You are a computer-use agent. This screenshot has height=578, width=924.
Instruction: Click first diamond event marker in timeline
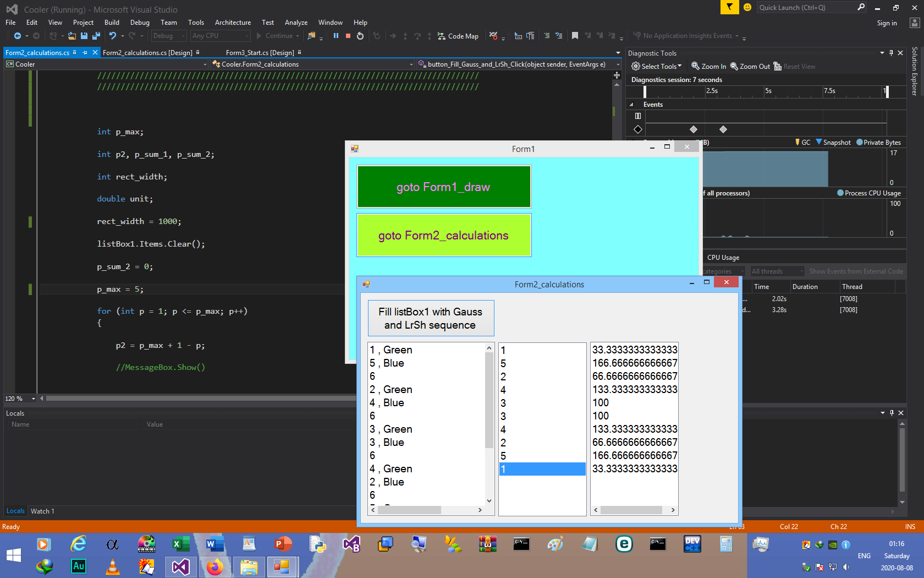coord(693,129)
